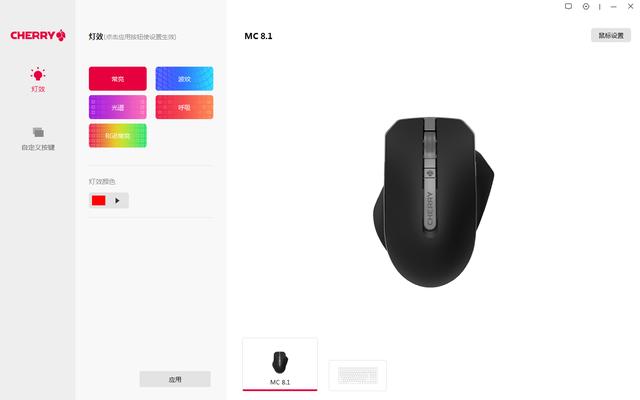This screenshot has width=640, height=400.
Task: Switch to the keyboard device tab
Action: [358, 375]
